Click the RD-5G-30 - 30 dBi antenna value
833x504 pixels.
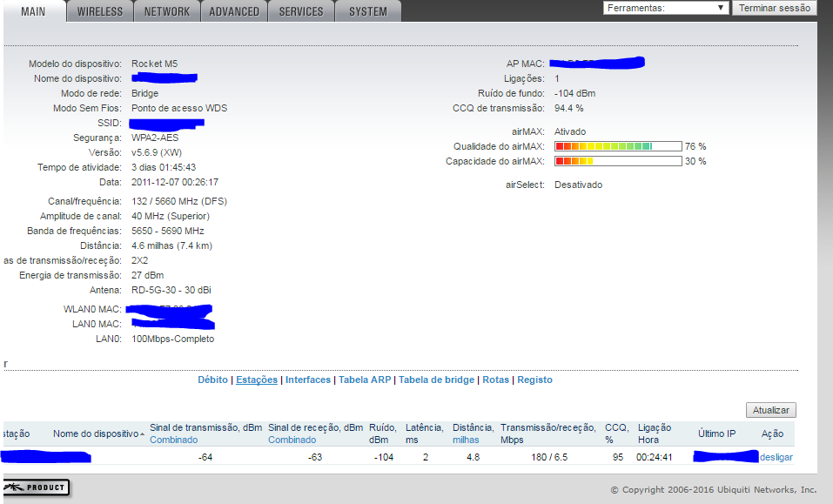pos(171,291)
